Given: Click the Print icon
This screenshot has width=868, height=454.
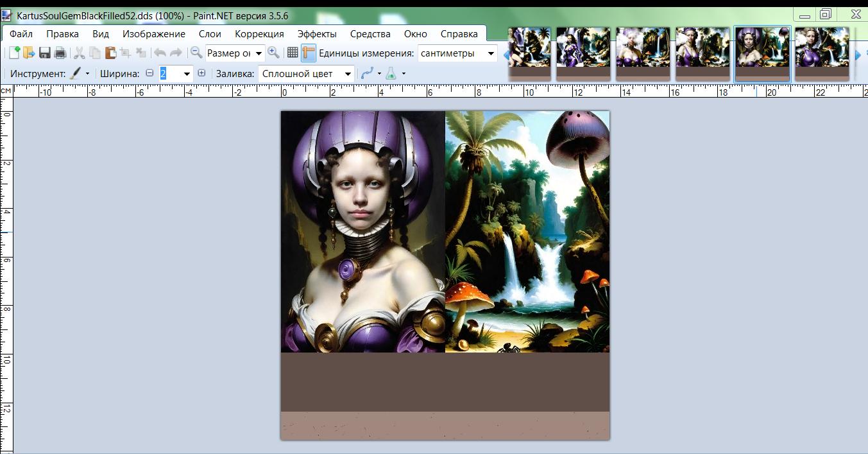Looking at the screenshot, I should tap(60, 53).
